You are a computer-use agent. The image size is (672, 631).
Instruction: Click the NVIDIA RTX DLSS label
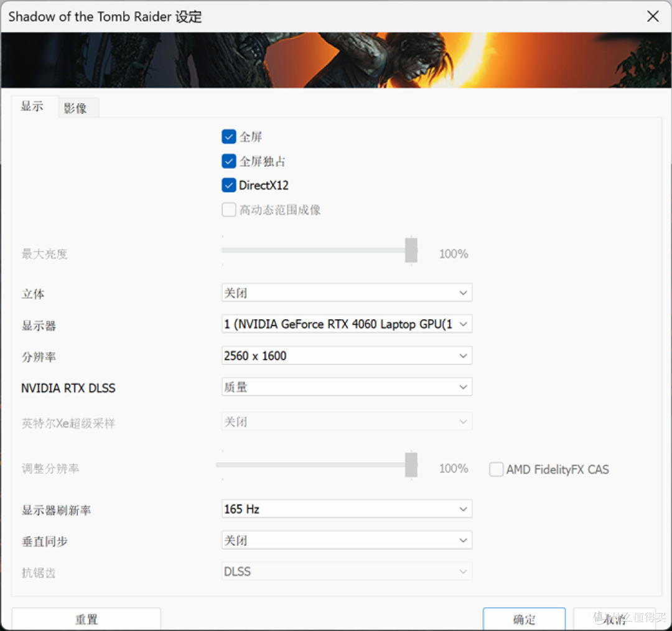(x=68, y=388)
